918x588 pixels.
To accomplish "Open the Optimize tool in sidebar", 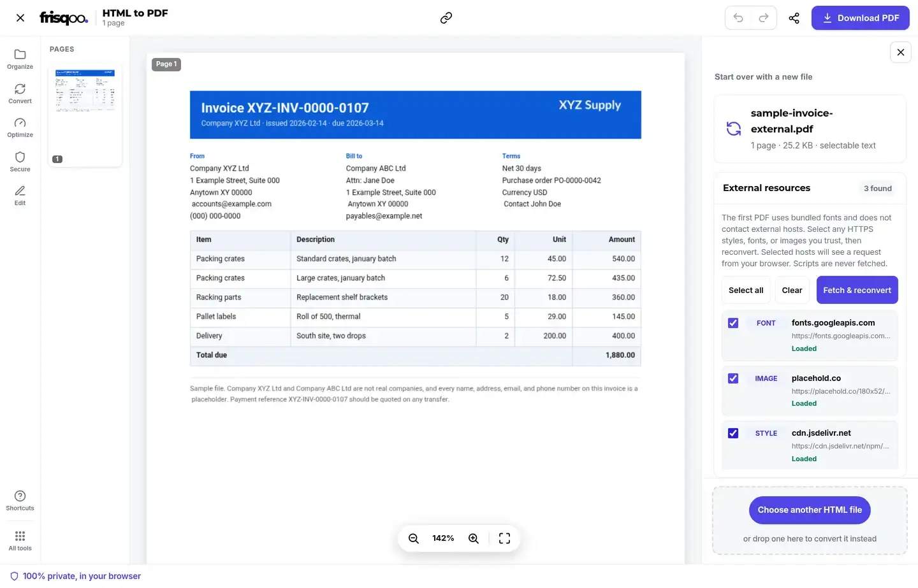I will (x=20, y=127).
